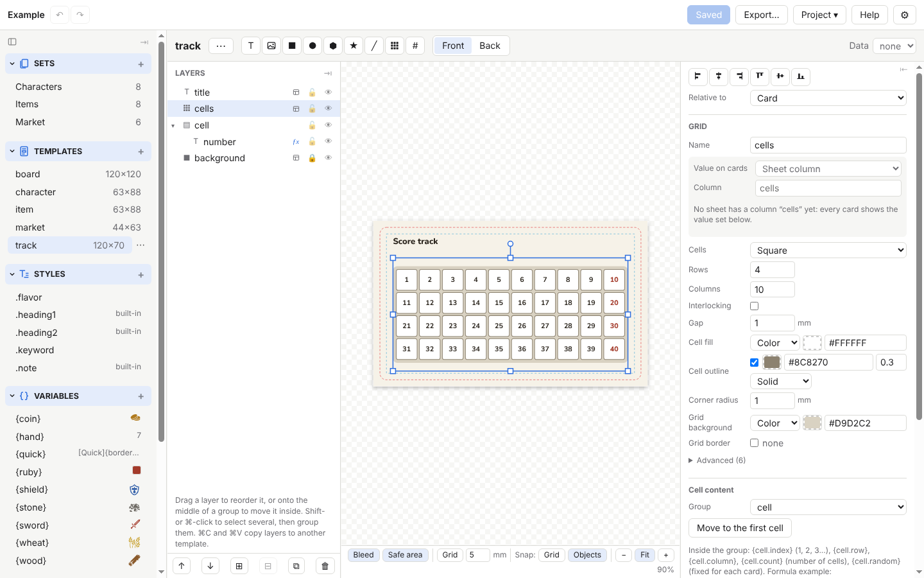Delete the selected layer with trash icon
The height and width of the screenshot is (578, 924).
tap(325, 566)
